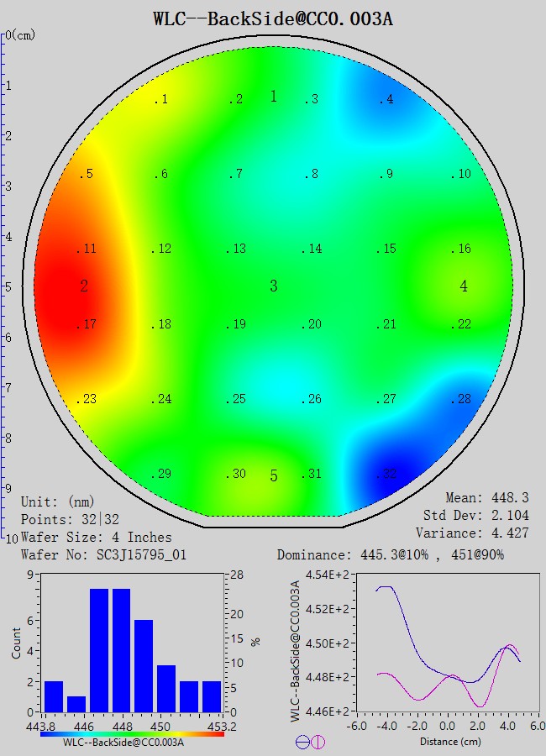Select measurement point 28 near right edge
The height and width of the screenshot is (756, 546).
(460, 400)
